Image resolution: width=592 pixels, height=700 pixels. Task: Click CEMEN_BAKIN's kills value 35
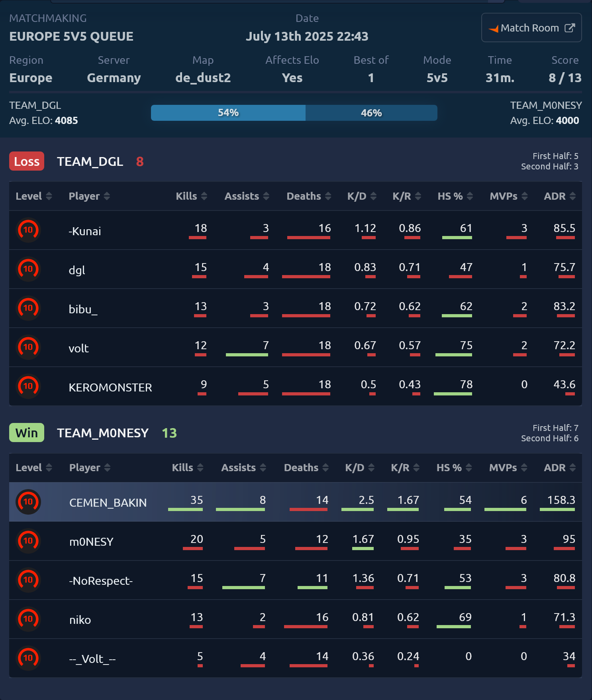pos(197,500)
